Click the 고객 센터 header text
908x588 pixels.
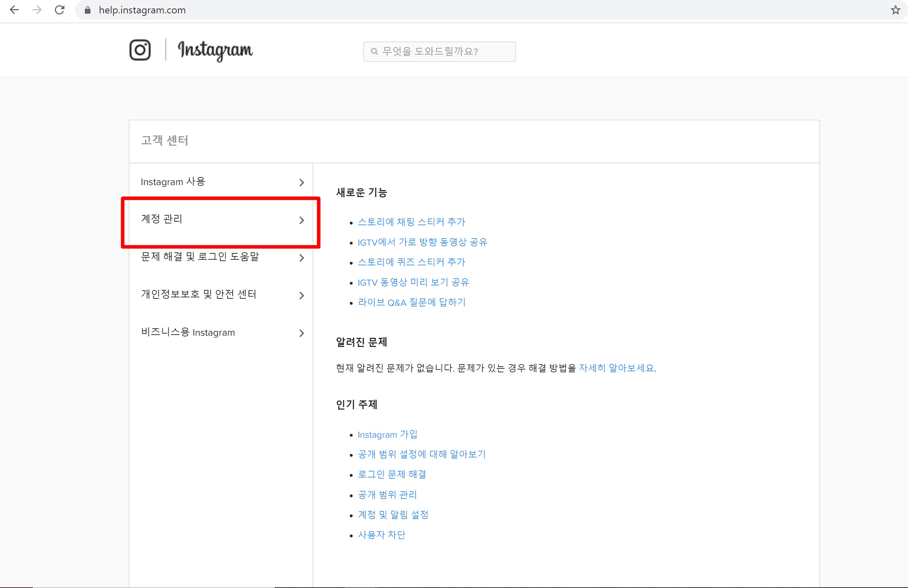pyautogui.click(x=164, y=140)
